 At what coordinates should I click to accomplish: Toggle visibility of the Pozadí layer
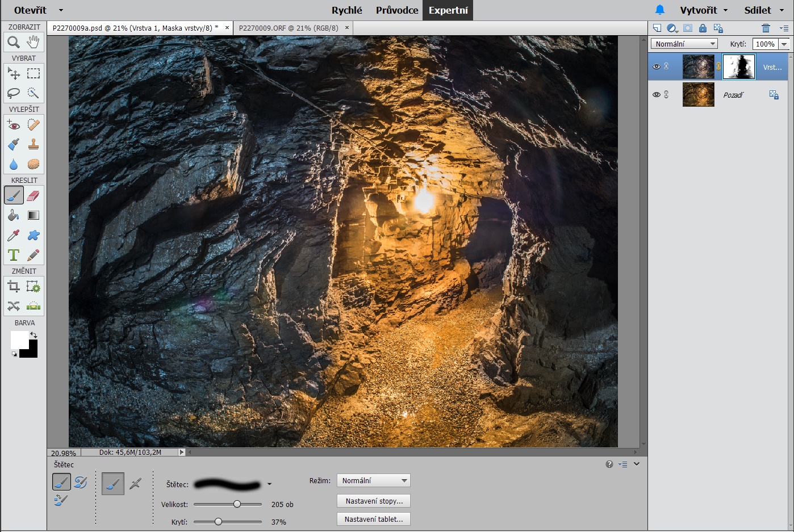coord(657,95)
